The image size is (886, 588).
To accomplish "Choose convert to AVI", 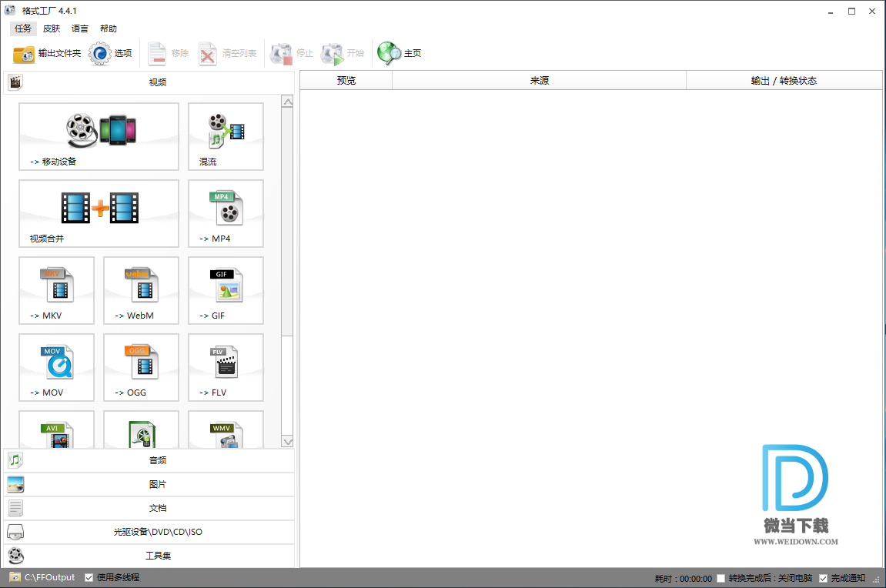I will point(56,430).
